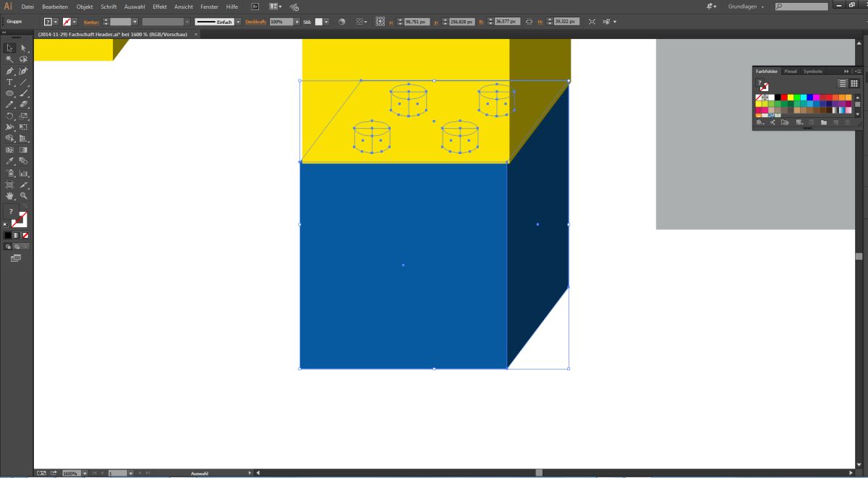Open Adobe Bridge via Br icon

255,7
